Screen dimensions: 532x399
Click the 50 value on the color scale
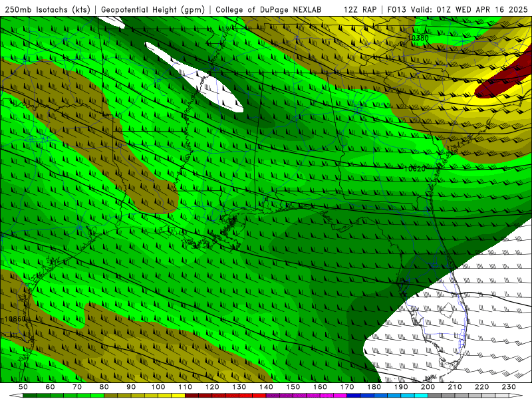[23, 387]
